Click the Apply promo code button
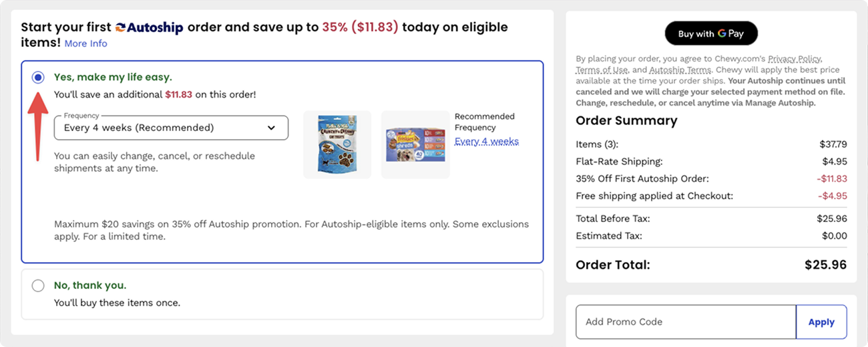The height and width of the screenshot is (347, 868). (821, 322)
